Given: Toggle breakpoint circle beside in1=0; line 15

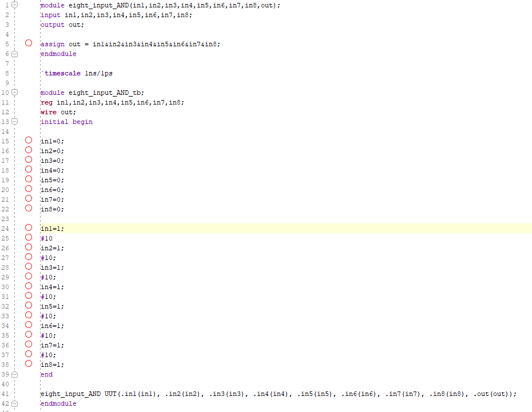Looking at the screenshot, I should pos(29,140).
